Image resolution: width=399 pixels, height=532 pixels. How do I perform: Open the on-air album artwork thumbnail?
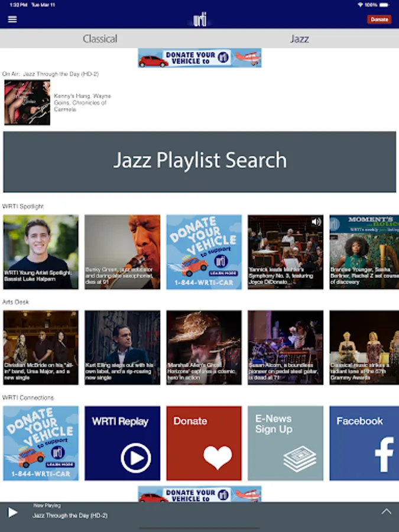(27, 102)
